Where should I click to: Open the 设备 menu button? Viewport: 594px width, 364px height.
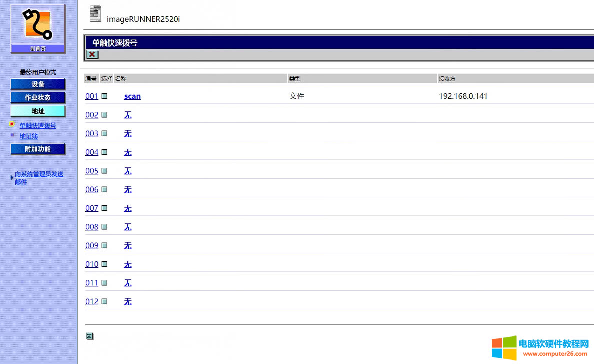point(38,84)
